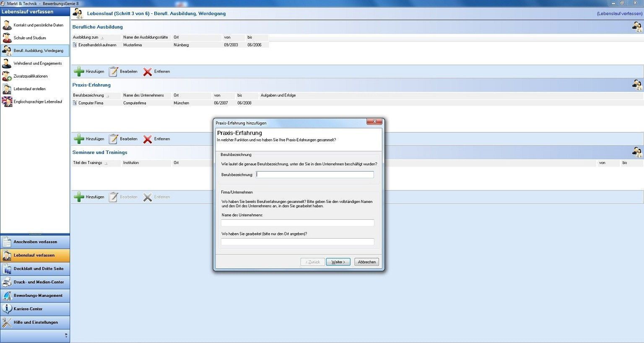This screenshot has width=644, height=343.
Task: Open the Lebenslauf erstellen step
Action: coord(29,89)
